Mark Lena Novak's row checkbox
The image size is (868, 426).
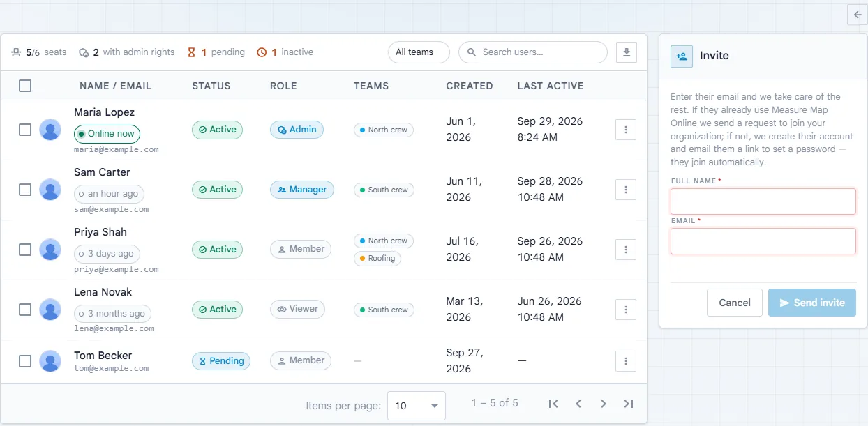pos(25,310)
